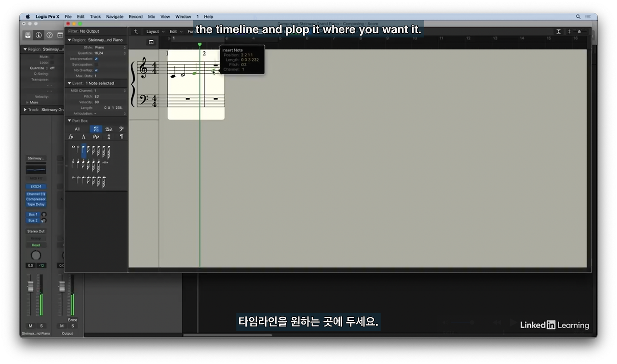Select the key signatures group in Part Box
The width and height of the screenshot is (617, 364).
click(x=96, y=137)
